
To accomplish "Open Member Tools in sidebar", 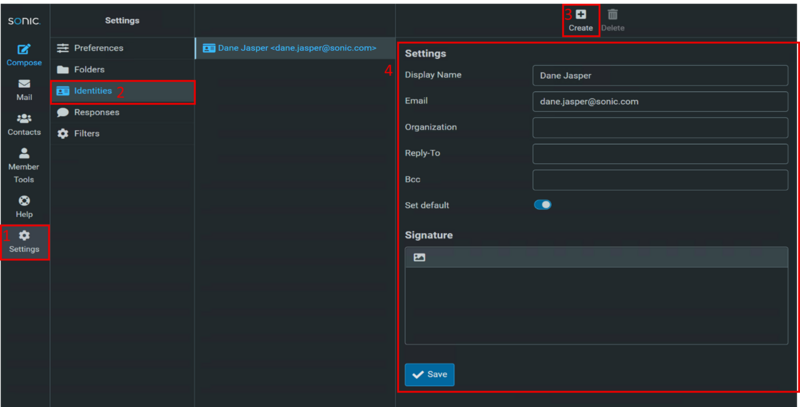I will [x=24, y=155].
